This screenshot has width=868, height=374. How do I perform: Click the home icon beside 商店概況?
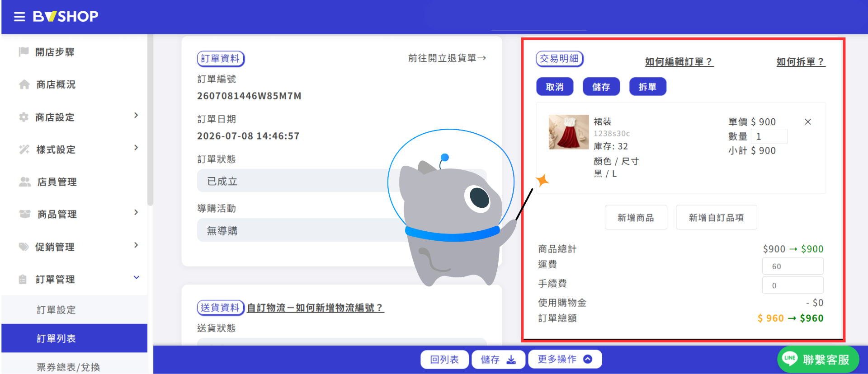[24, 84]
